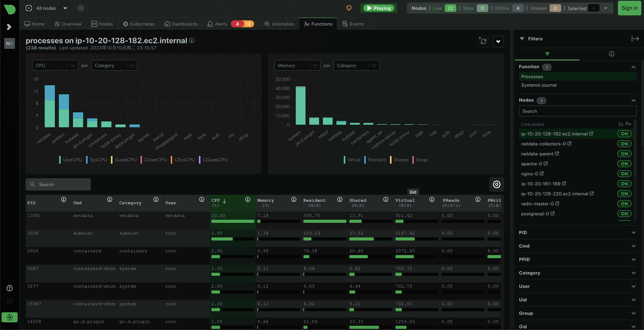644x330 pixels.
Task: Open the Kubernetes tab
Action: tap(139, 24)
